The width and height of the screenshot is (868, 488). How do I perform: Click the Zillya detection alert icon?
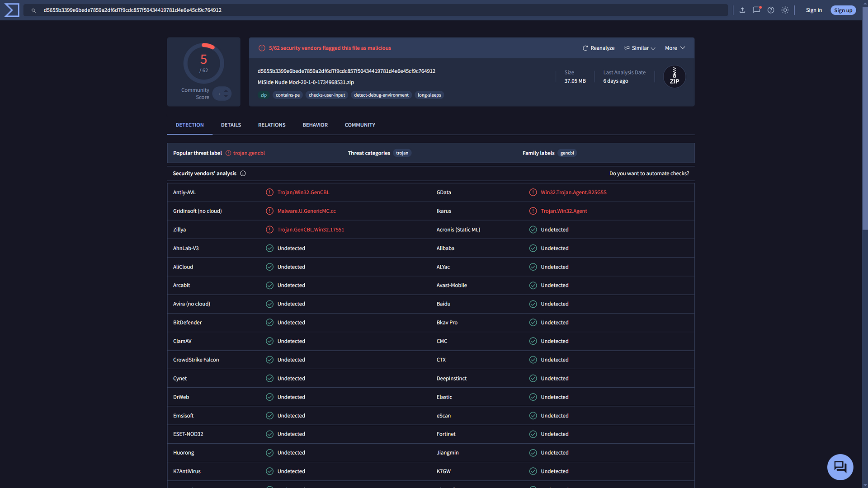269,230
